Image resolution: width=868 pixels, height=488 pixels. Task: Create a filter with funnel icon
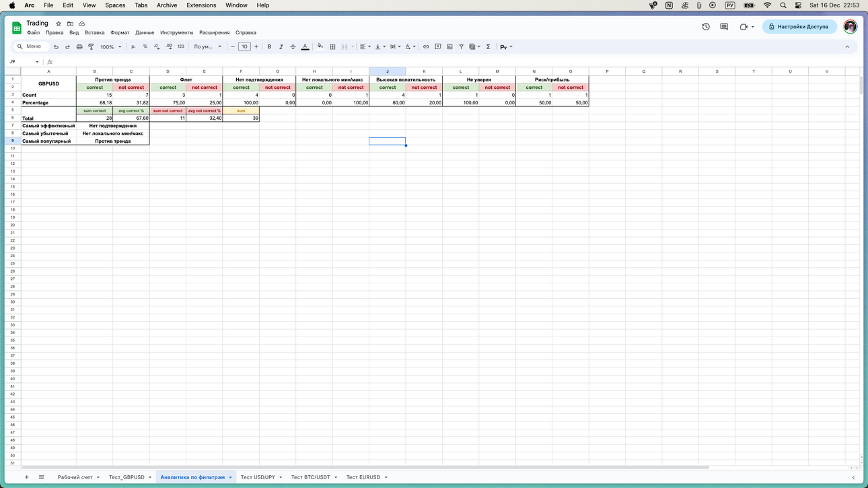(461, 46)
